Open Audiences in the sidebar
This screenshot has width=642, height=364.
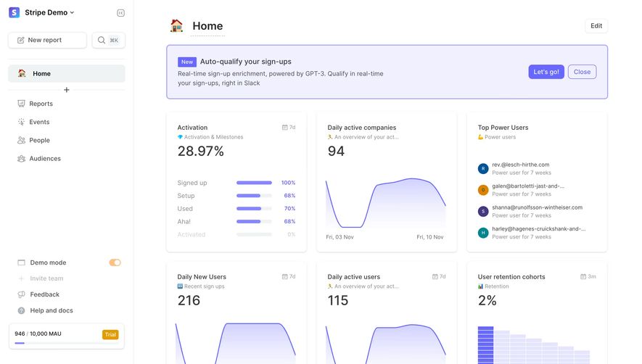45,159
